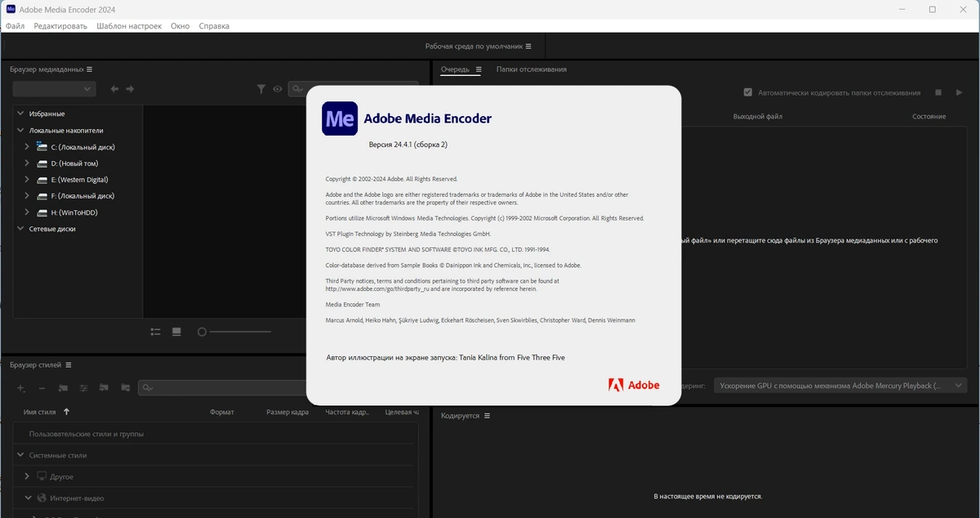Open the Encoding panel menu icon
Image resolution: width=980 pixels, height=518 pixels.
[487, 416]
